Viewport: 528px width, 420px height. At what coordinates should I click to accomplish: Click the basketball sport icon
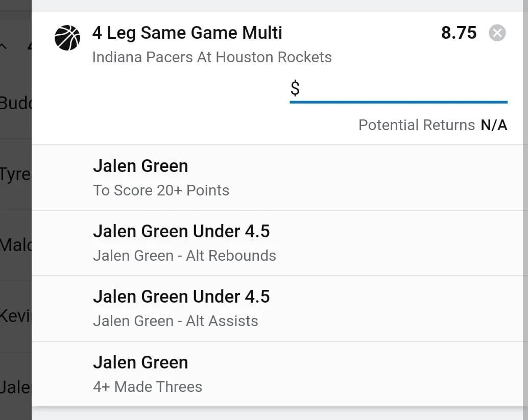point(67,38)
